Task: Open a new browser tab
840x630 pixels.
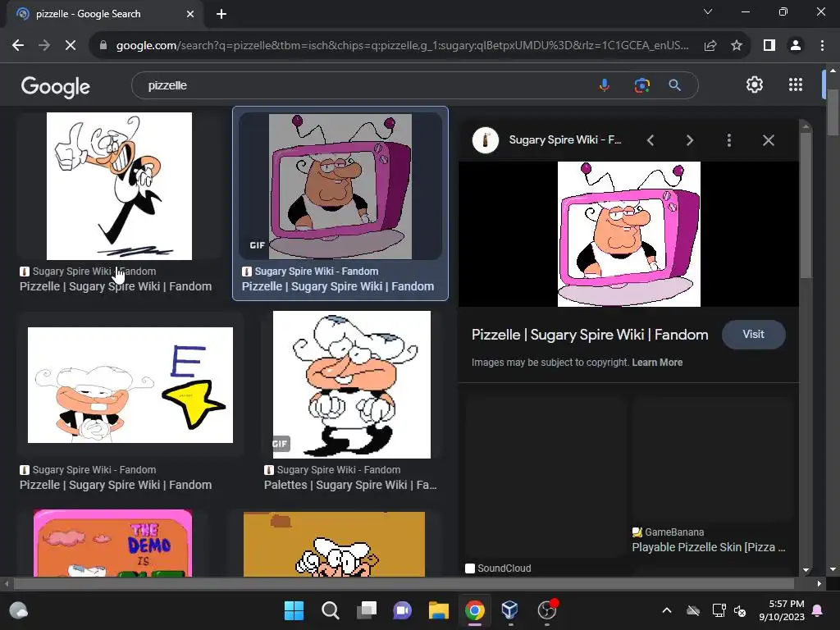Action: click(x=221, y=14)
